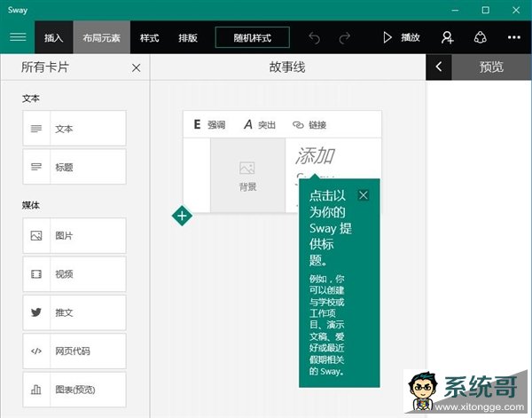The image size is (532, 418).
Task: Click the 随机样式 button
Action: pyautogui.click(x=252, y=37)
